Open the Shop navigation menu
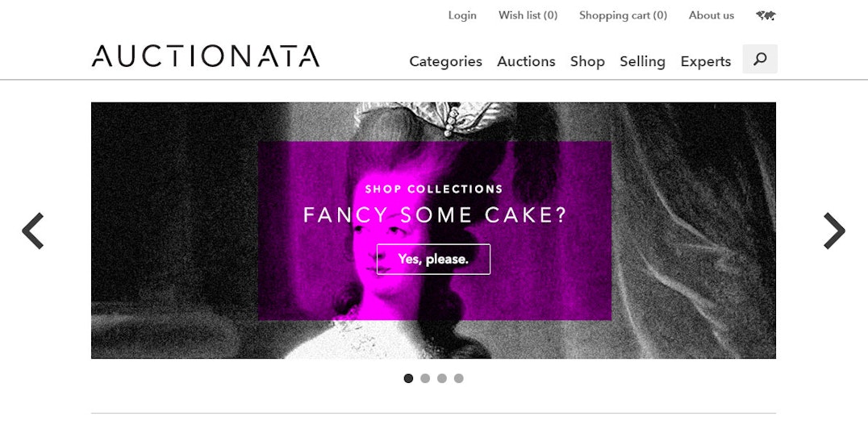Viewport: 868px width, 445px height. click(x=587, y=61)
